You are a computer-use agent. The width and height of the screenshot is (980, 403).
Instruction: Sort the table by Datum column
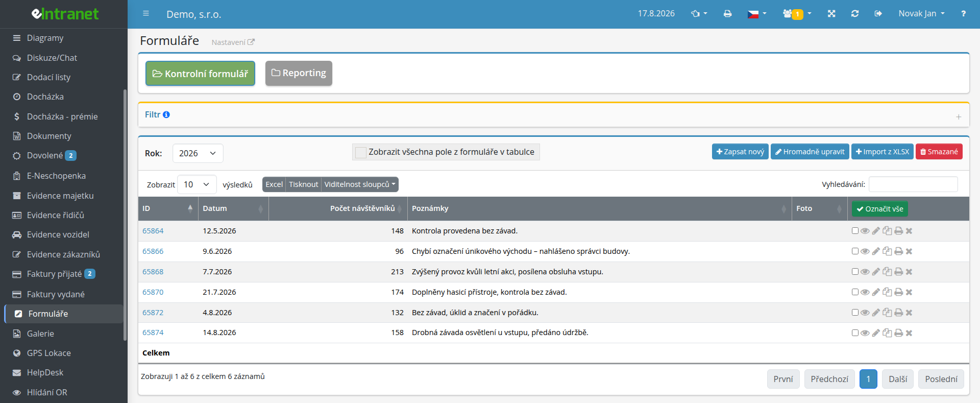tap(233, 208)
